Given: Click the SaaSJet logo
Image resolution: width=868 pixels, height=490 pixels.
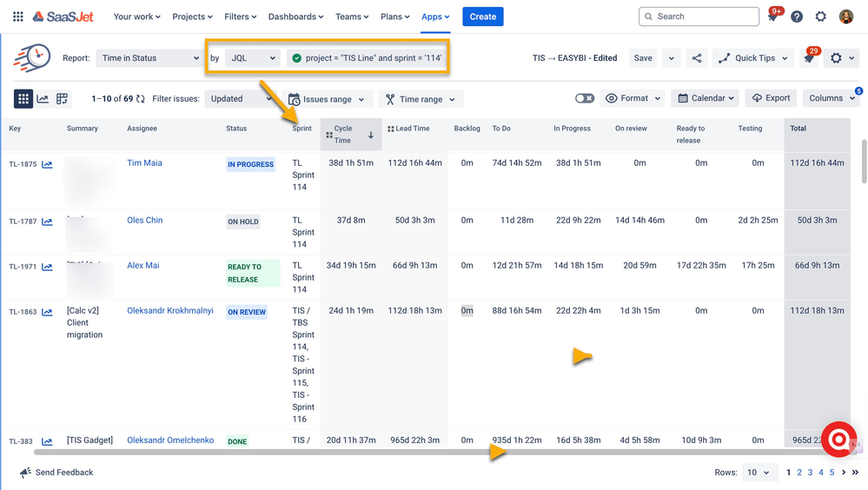Looking at the screenshot, I should click(63, 17).
